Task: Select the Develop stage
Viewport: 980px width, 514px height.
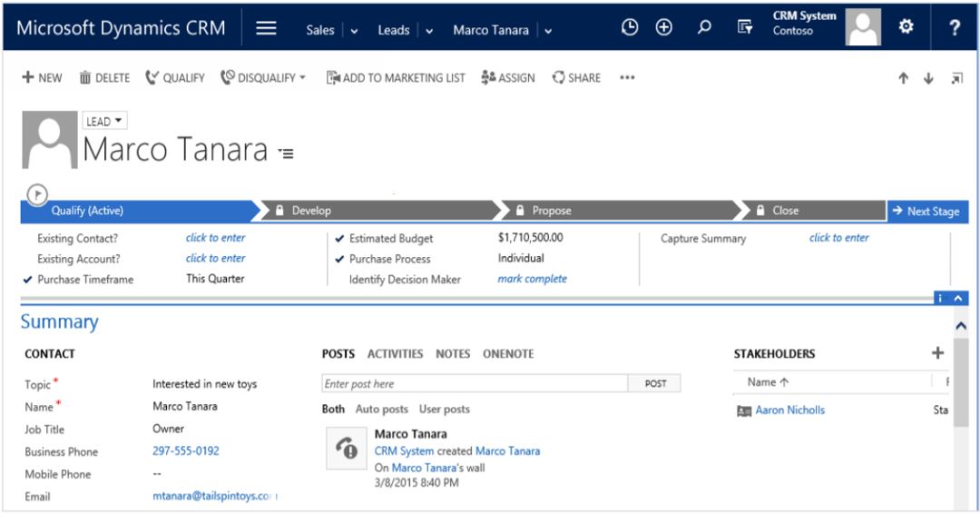Action: point(380,211)
